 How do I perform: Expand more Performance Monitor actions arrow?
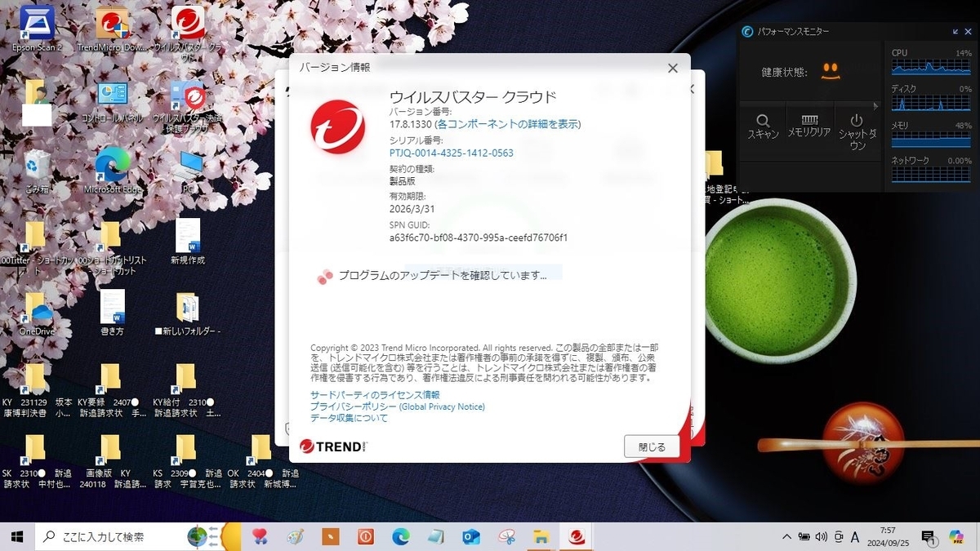pyautogui.click(x=875, y=105)
